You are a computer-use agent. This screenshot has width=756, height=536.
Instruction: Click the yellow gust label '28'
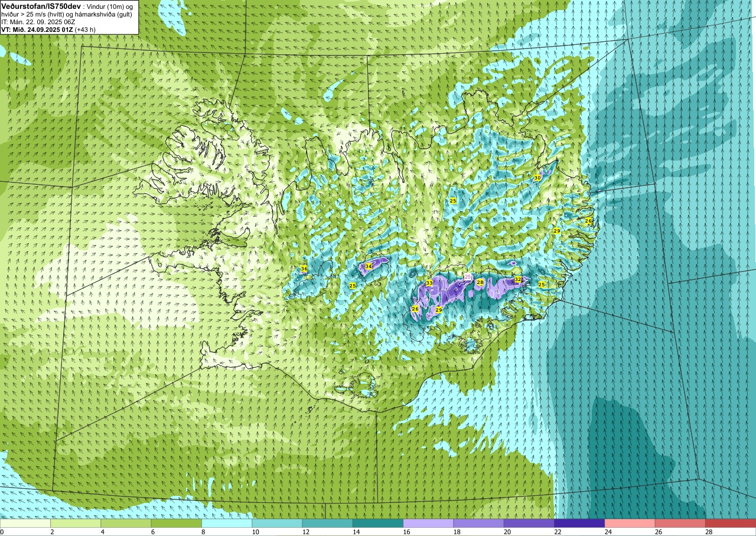tap(480, 283)
